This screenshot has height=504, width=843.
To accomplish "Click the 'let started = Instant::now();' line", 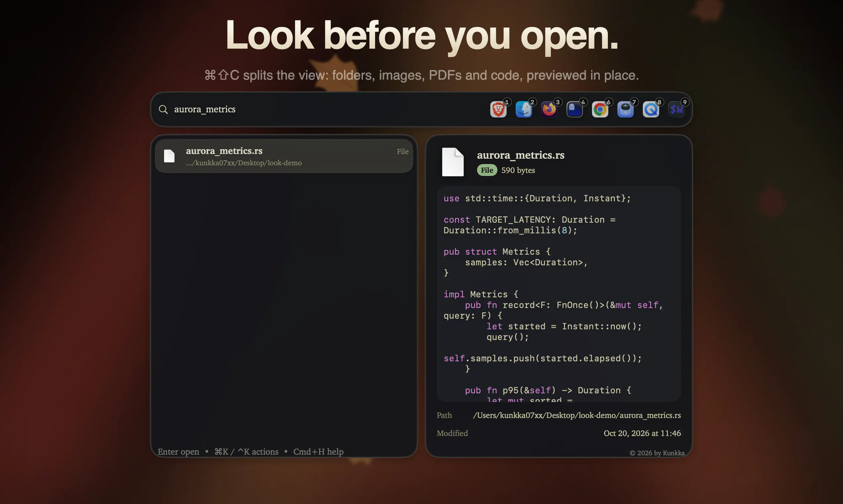I will point(564,326).
